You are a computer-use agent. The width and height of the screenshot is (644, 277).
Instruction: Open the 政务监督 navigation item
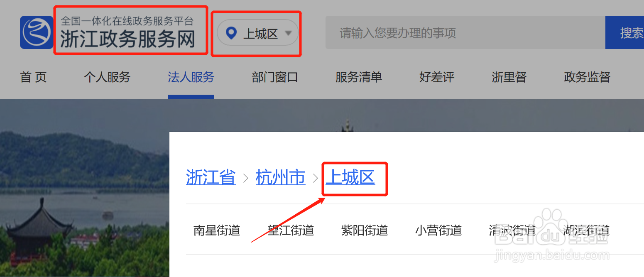click(x=587, y=77)
